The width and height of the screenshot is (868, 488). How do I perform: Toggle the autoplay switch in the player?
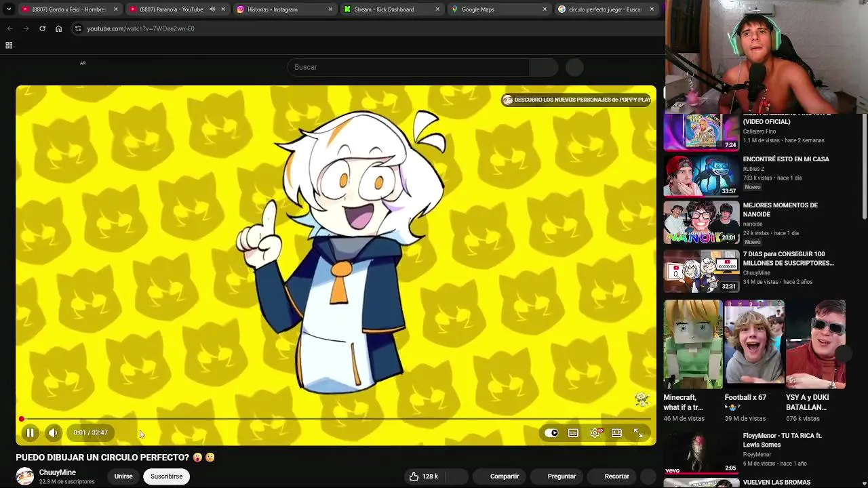pyautogui.click(x=552, y=433)
